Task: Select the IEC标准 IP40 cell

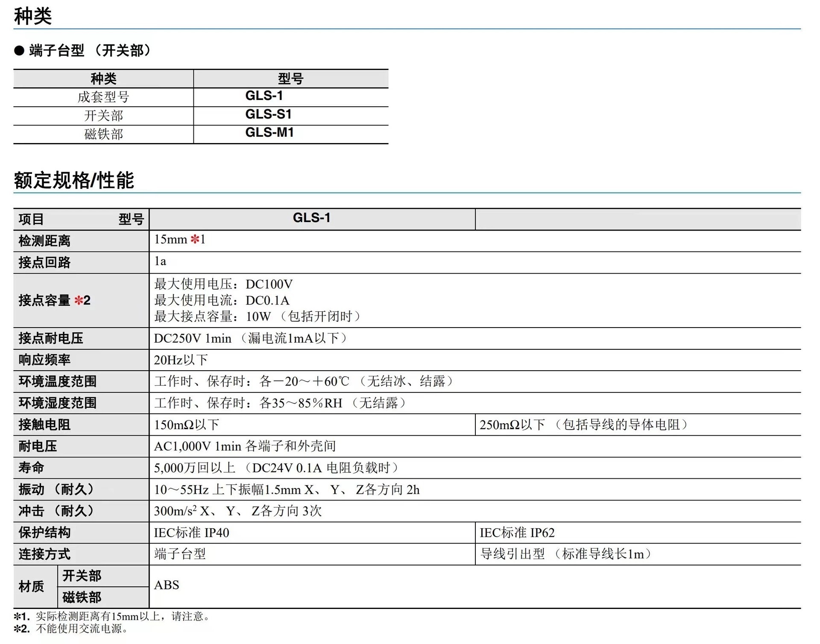Action: (191, 532)
